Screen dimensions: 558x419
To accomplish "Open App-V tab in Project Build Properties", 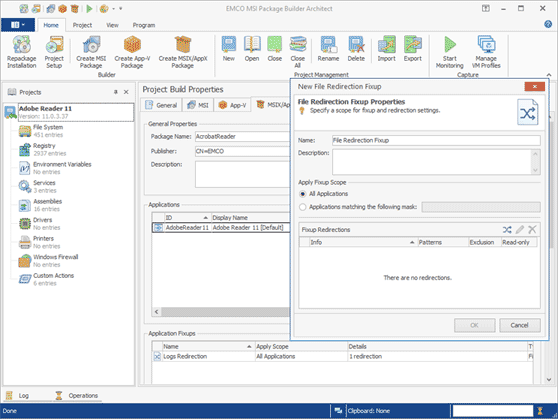I will click(x=232, y=105).
